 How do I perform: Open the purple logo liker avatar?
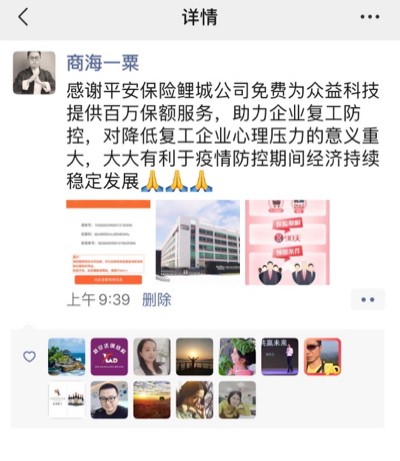coord(109,357)
